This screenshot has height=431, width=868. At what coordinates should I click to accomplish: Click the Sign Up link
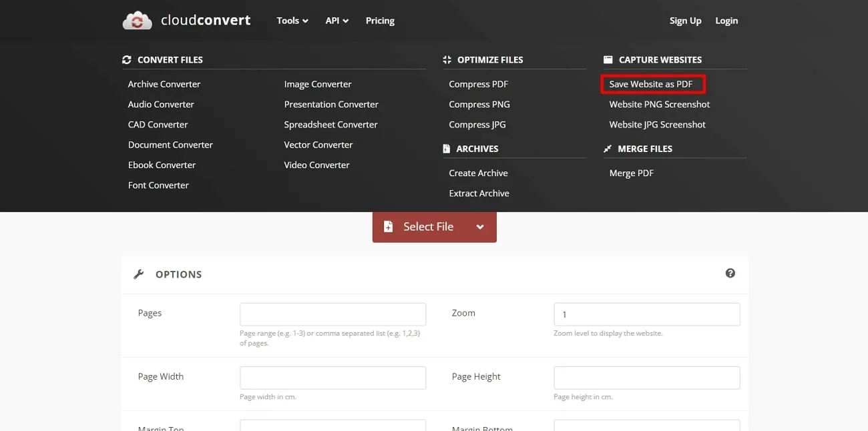tap(685, 21)
